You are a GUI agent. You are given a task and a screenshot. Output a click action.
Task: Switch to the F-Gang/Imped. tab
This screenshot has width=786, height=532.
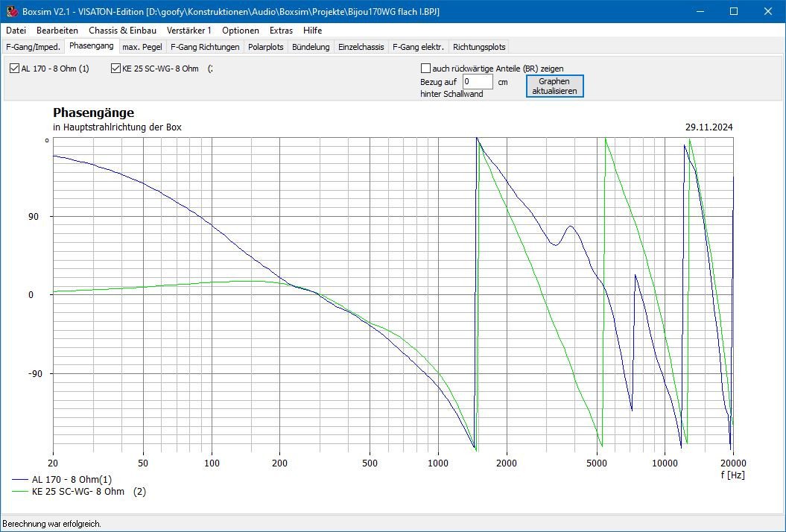pos(33,47)
